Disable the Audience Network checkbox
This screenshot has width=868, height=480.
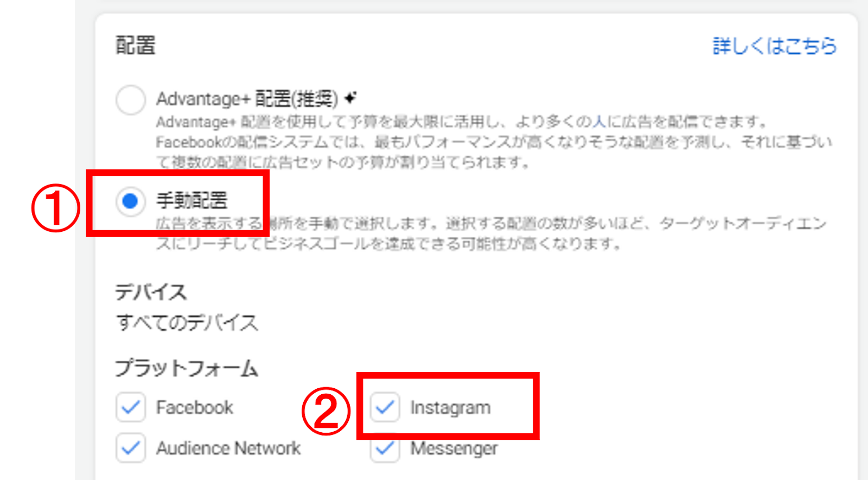[130, 448]
